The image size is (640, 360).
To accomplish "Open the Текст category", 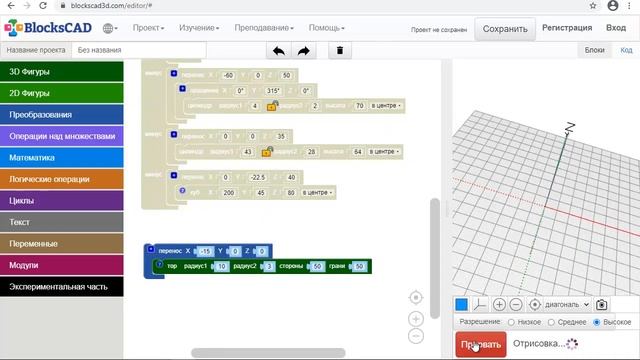I will point(62,222).
